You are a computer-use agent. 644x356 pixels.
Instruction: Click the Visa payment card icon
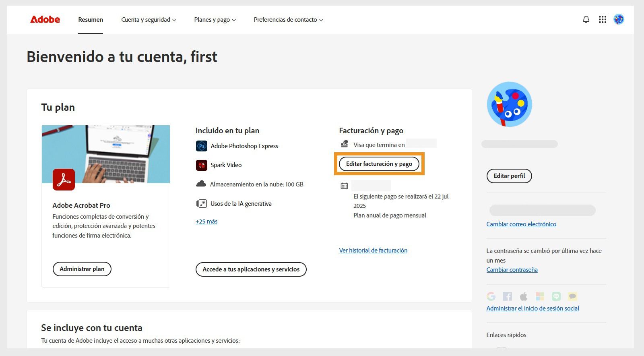[344, 143]
